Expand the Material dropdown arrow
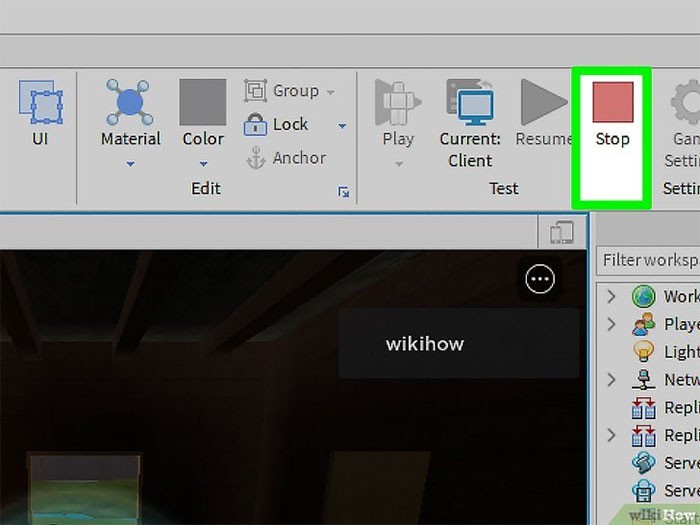The height and width of the screenshot is (525, 700). [x=130, y=163]
